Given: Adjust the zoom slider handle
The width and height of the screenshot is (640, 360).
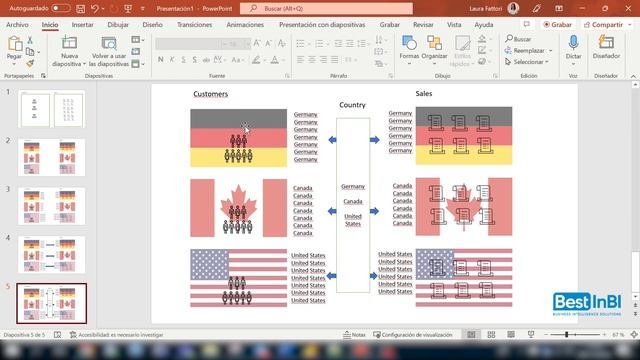Looking at the screenshot, I should click(x=567, y=335).
